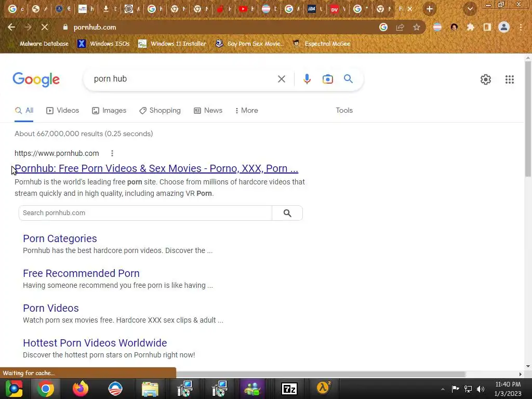Open the volume control in the tray

point(481,389)
